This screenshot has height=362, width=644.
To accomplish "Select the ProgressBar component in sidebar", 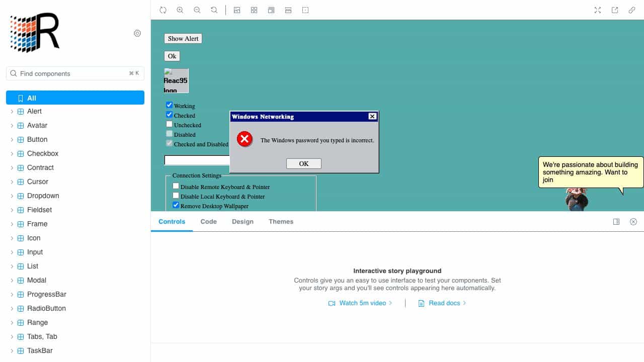I will 47,295.
